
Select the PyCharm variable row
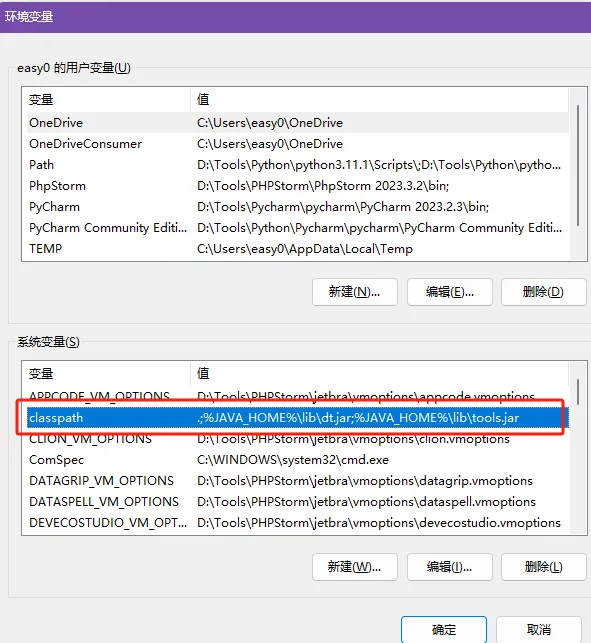tap(298, 207)
